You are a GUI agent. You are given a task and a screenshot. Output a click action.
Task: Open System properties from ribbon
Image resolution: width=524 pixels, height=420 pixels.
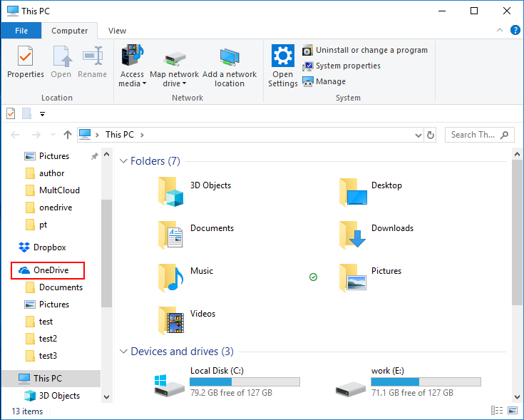click(x=341, y=66)
